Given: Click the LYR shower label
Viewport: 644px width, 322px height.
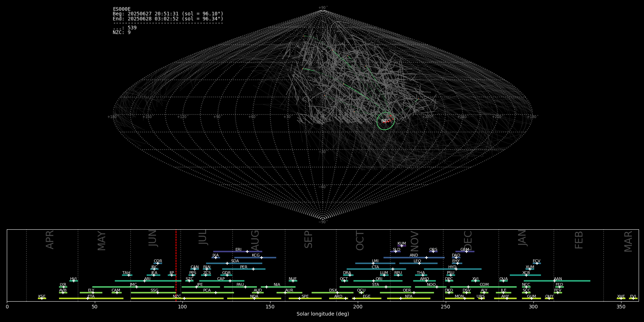Looking at the screenshot, I should click(x=63, y=285).
